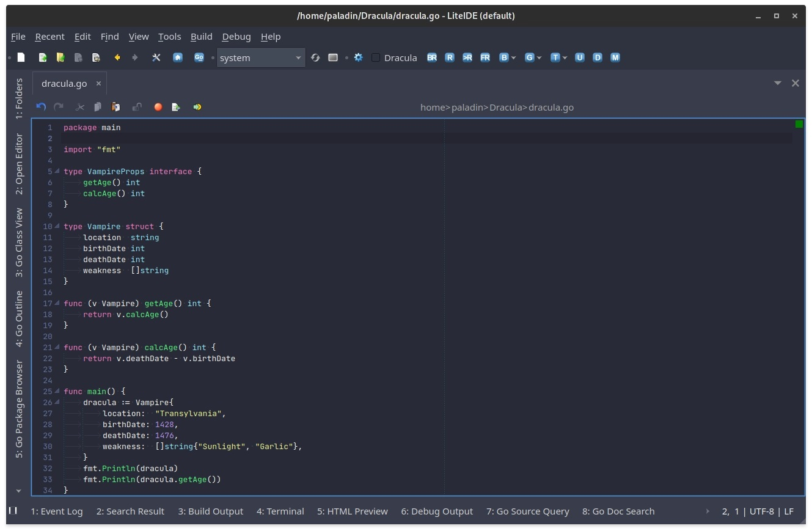Click the open file icon
Image resolution: width=812 pixels, height=531 pixels.
[43, 57]
